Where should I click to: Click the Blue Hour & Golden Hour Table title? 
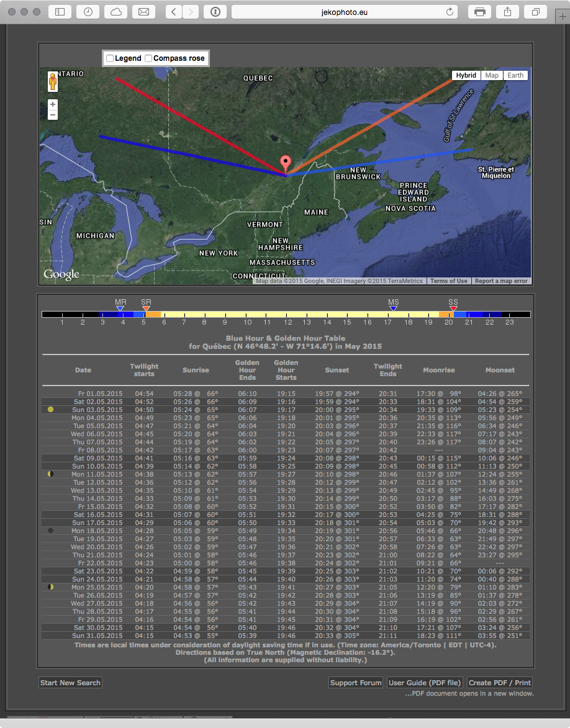285,338
